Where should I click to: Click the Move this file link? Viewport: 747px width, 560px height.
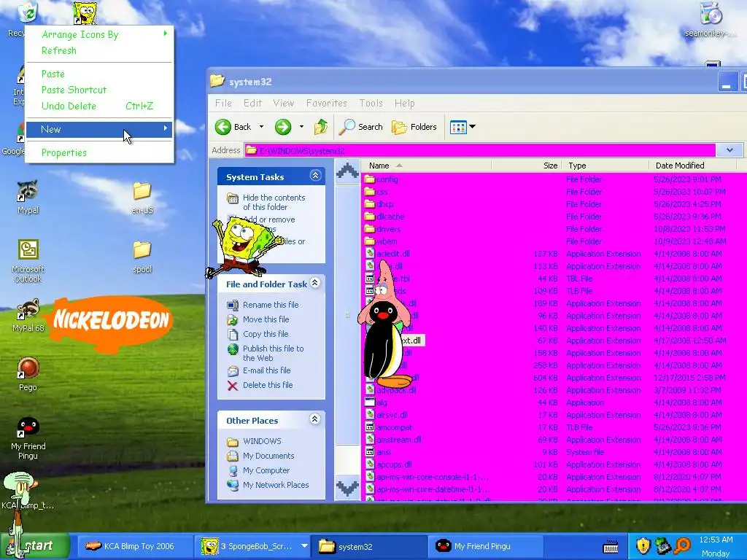point(266,319)
